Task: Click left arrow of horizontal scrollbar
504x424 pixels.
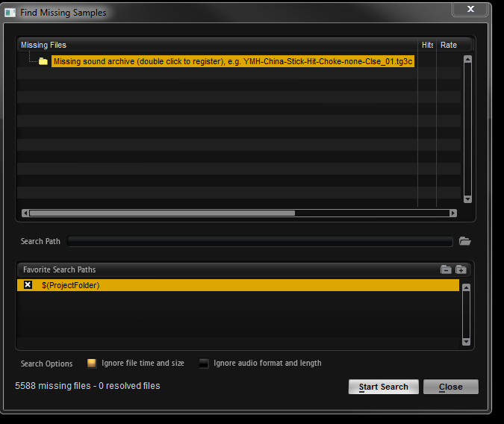Action: pyautogui.click(x=25, y=213)
